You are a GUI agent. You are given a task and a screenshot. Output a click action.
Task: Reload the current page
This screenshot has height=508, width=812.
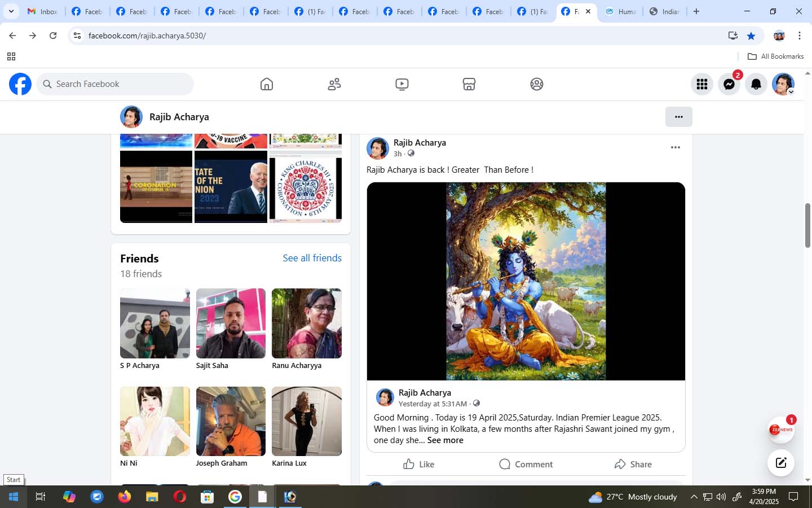pos(53,36)
